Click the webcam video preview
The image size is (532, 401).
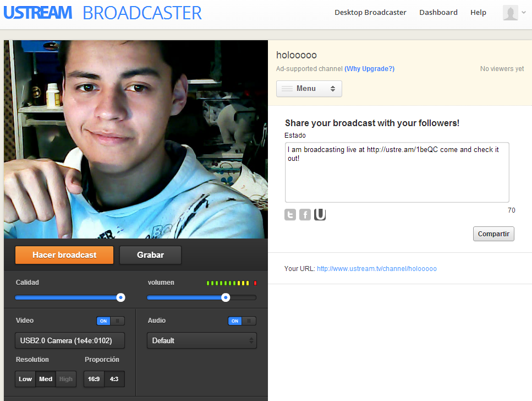[x=136, y=139]
